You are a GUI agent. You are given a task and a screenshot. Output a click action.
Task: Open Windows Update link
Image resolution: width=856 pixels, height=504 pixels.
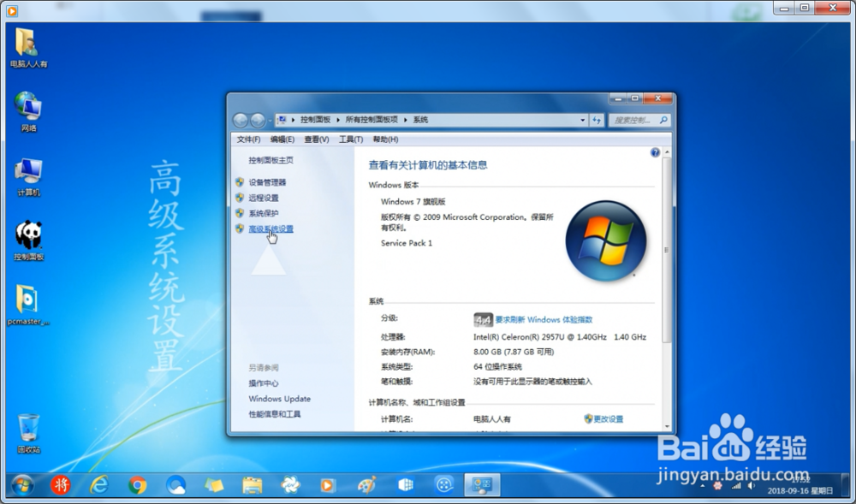[x=280, y=399]
